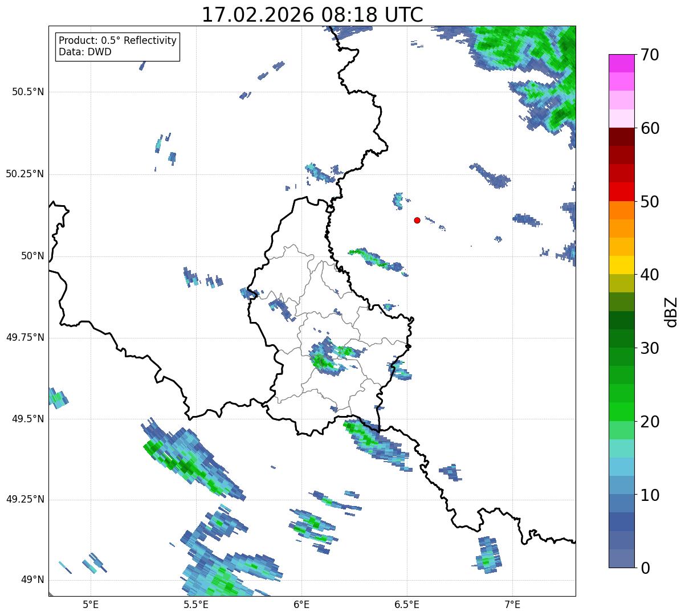Click the 50.25°N latitude label
This screenshot has width=685, height=616.
click(25, 174)
